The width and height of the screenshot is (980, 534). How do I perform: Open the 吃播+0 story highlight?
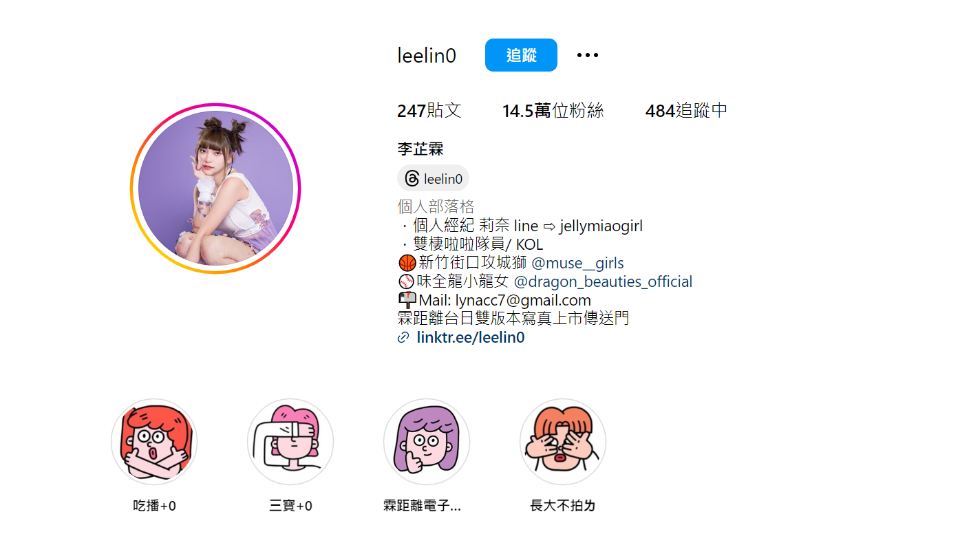pos(154,442)
